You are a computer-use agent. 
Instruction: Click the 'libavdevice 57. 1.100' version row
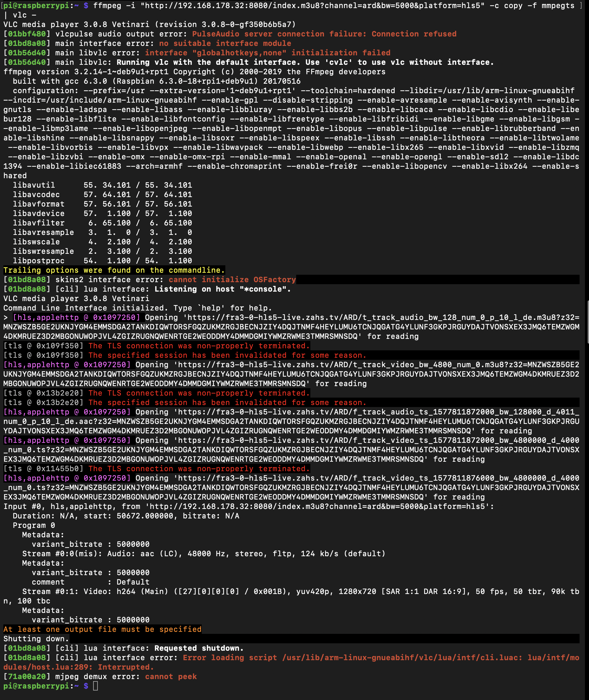[103, 213]
